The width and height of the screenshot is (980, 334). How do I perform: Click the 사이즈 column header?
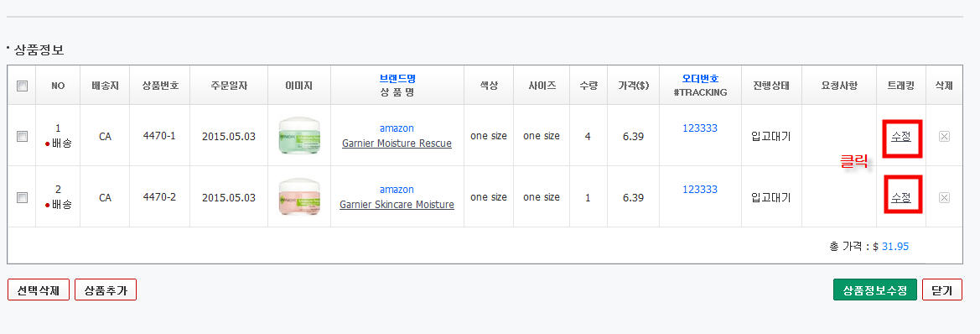[542, 86]
